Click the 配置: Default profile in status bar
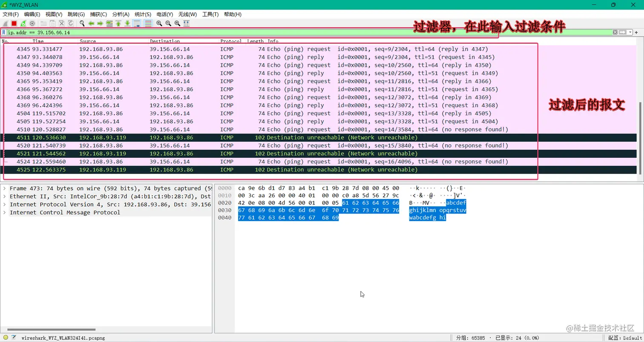Image resolution: width=644 pixels, height=342 pixels. [626, 338]
